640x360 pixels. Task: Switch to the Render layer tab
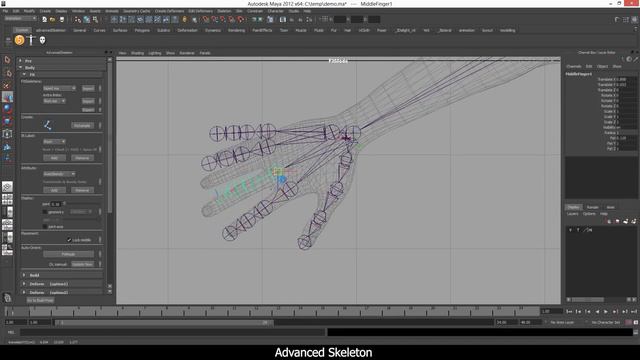[592, 207]
